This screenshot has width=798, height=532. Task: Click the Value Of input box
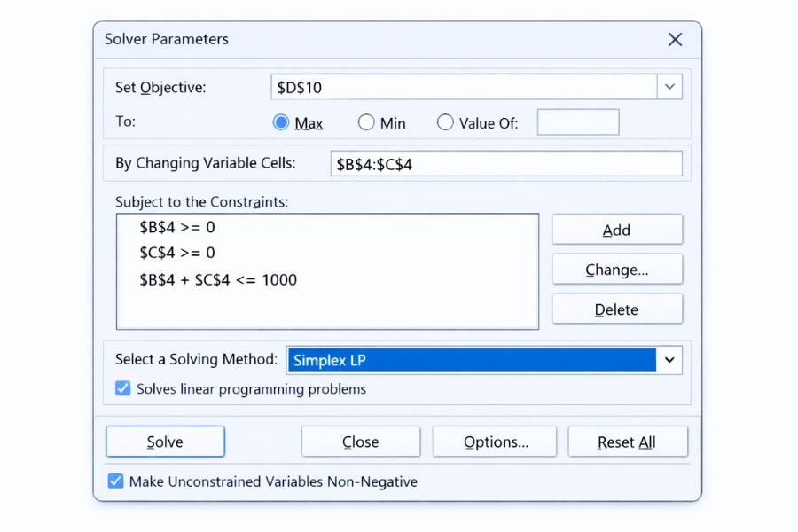click(578, 122)
